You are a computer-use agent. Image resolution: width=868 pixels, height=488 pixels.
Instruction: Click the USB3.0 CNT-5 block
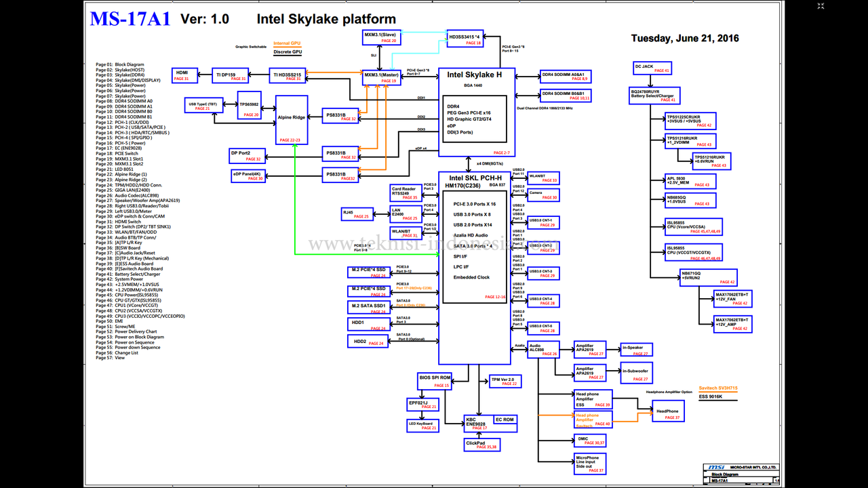click(544, 328)
